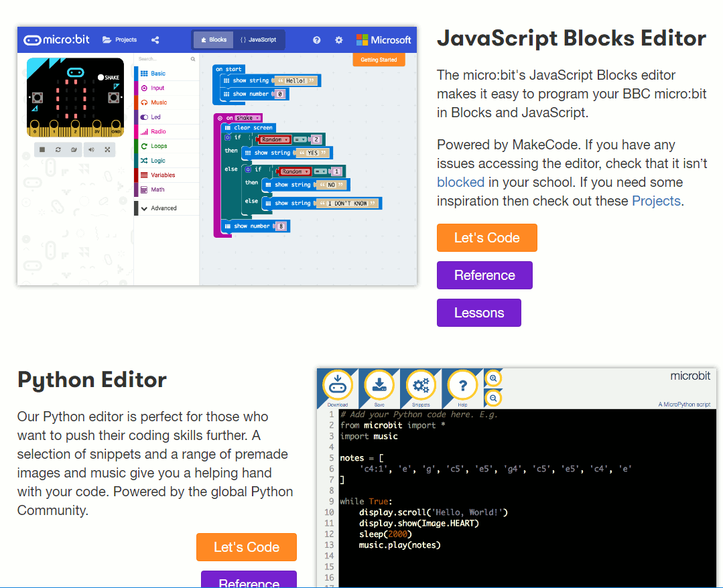Click the toolbox Search field
The width and height of the screenshot is (723, 588).
(x=163, y=59)
